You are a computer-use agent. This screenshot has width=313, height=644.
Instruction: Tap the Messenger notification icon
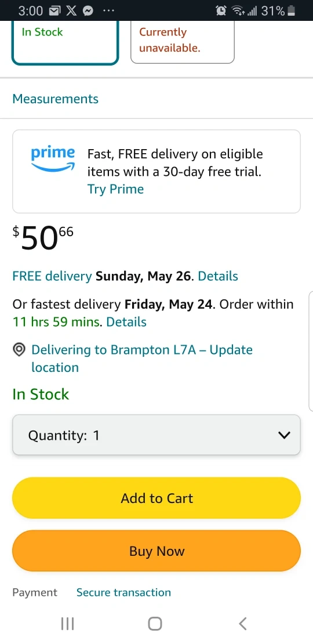coord(88,11)
